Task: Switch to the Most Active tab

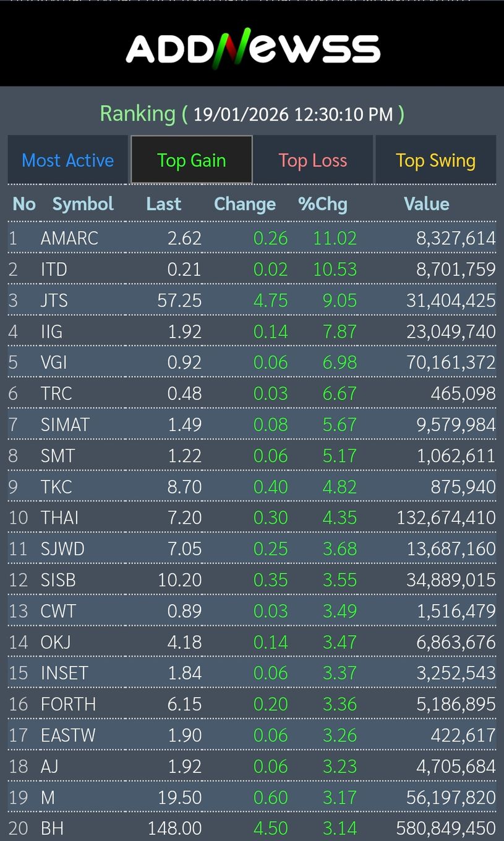Action: [x=68, y=160]
